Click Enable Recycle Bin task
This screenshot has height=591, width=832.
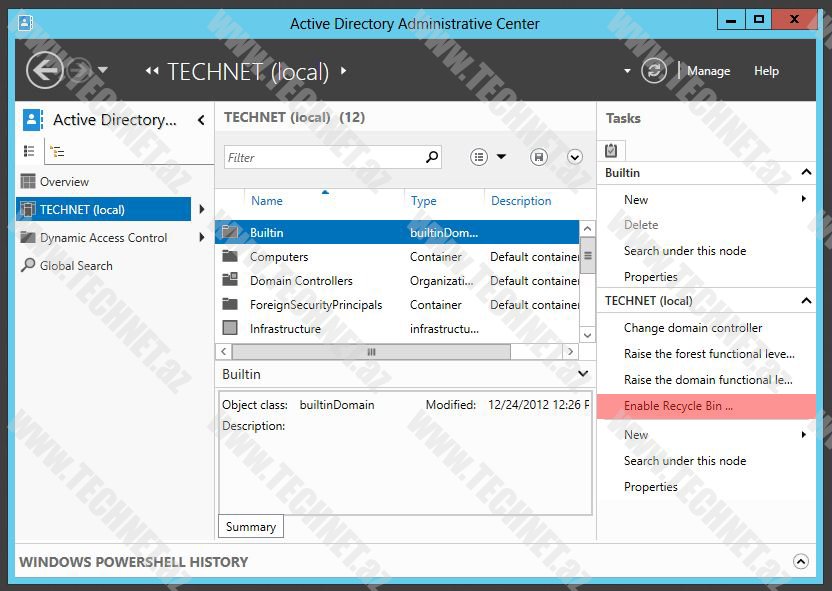[x=678, y=406]
